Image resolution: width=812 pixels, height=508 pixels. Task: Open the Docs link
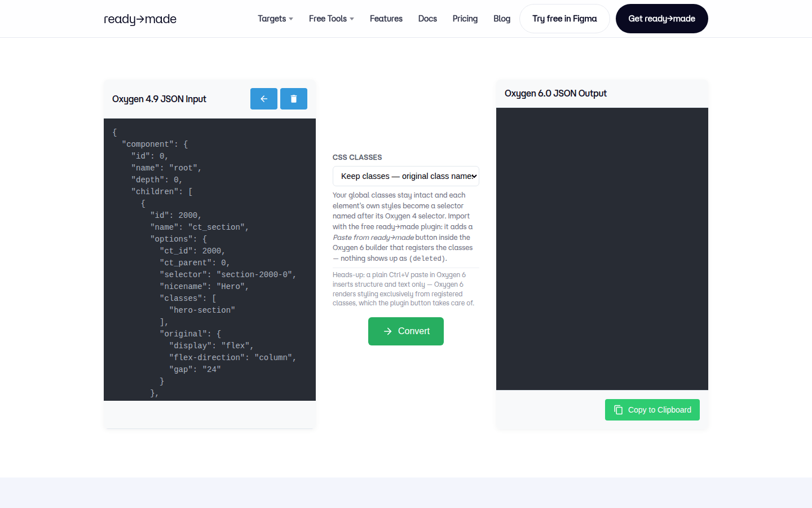coord(427,19)
